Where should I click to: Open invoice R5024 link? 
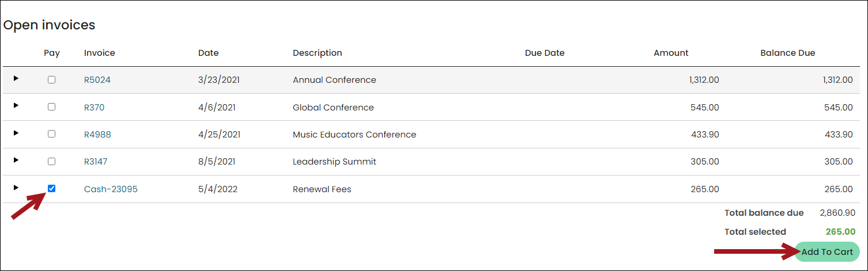(x=97, y=80)
